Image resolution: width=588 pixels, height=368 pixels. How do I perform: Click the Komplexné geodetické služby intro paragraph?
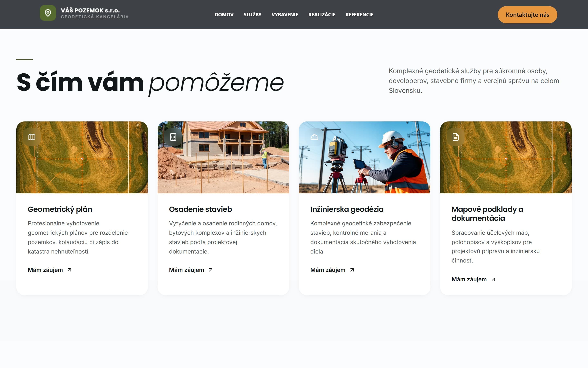474,81
